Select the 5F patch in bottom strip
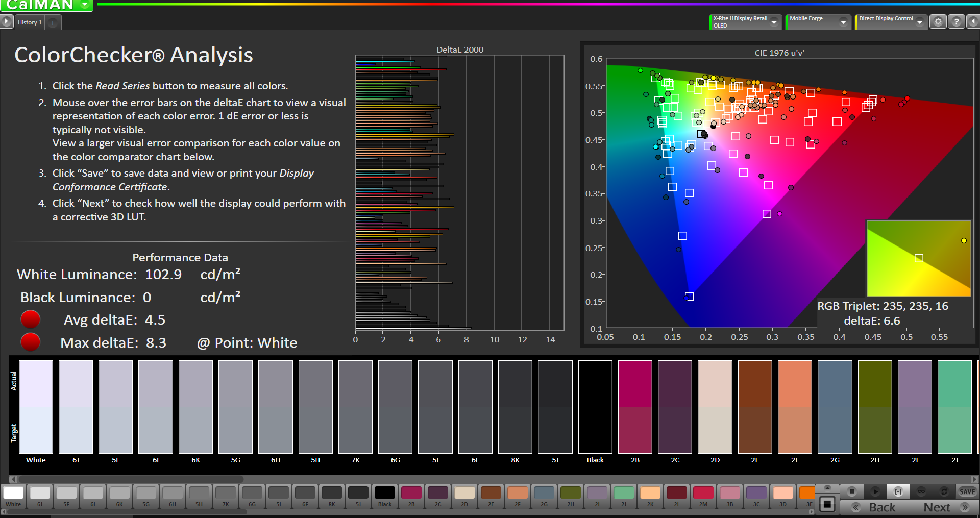980x518 pixels. click(x=66, y=497)
